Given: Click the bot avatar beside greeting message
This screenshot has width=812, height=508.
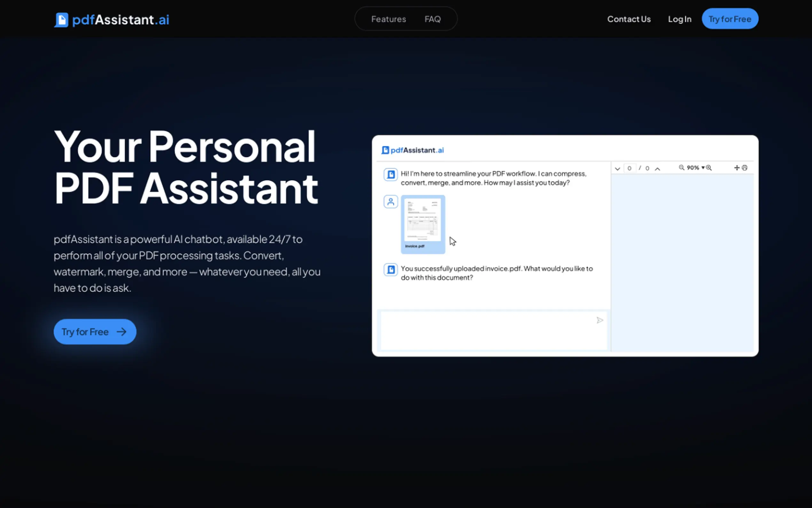Looking at the screenshot, I should point(390,174).
